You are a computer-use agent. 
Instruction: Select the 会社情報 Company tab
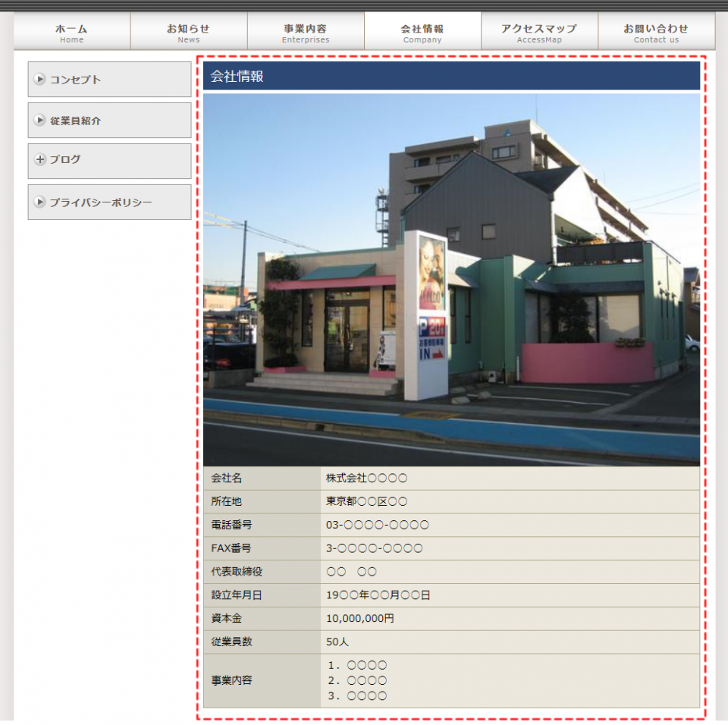click(422, 31)
